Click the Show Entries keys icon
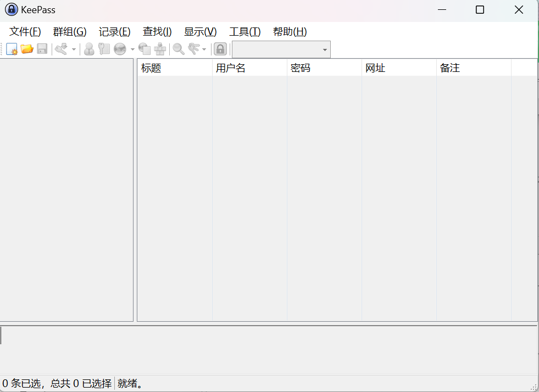Image resolution: width=539 pixels, height=392 pixels. 194,49
